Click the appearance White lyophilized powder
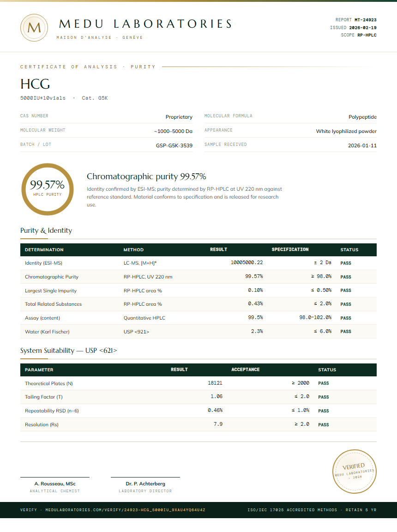Screen dimensions: 397x532 tap(346, 131)
